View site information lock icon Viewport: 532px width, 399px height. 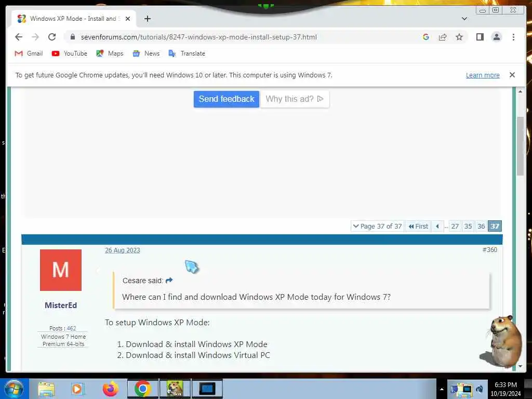pyautogui.click(x=72, y=37)
